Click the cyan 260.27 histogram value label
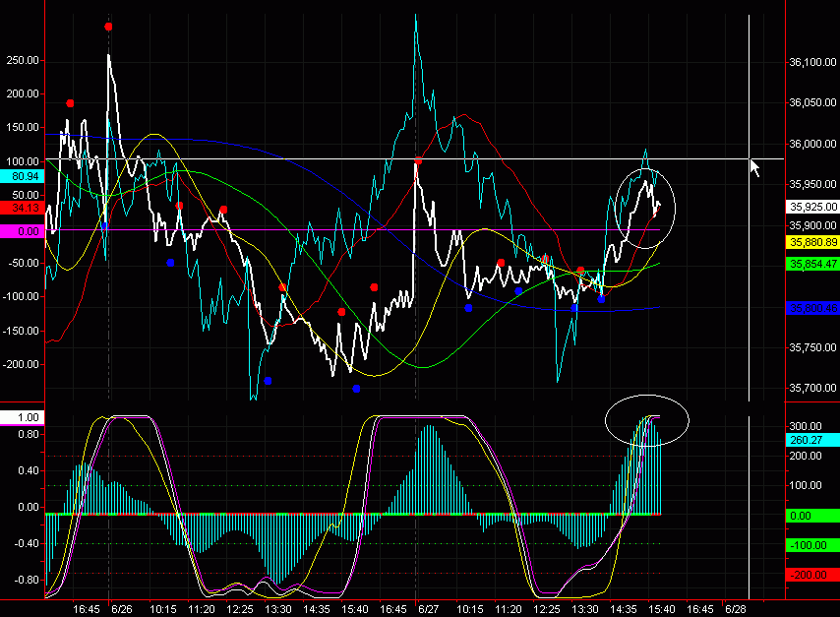Image resolution: width=840 pixels, height=617 pixels. 812,440
